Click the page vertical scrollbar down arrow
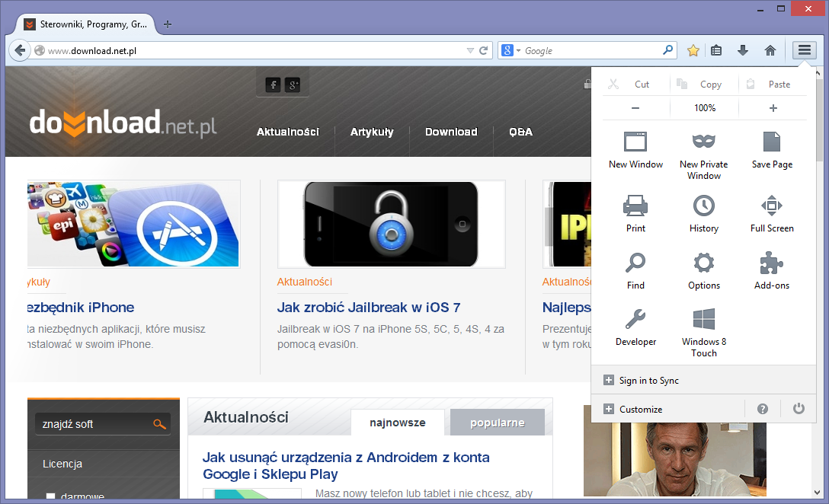Image resolution: width=829 pixels, height=504 pixels. point(817,493)
